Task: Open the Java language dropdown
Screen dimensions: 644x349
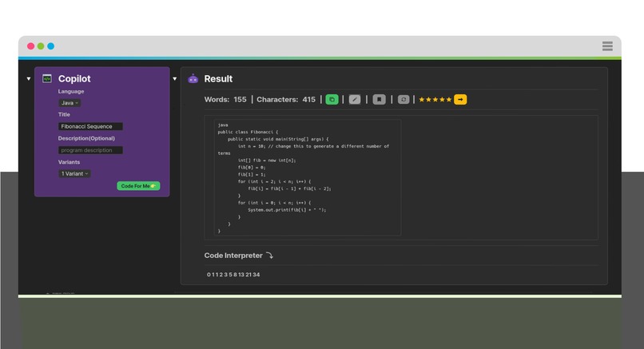Action: (x=69, y=103)
